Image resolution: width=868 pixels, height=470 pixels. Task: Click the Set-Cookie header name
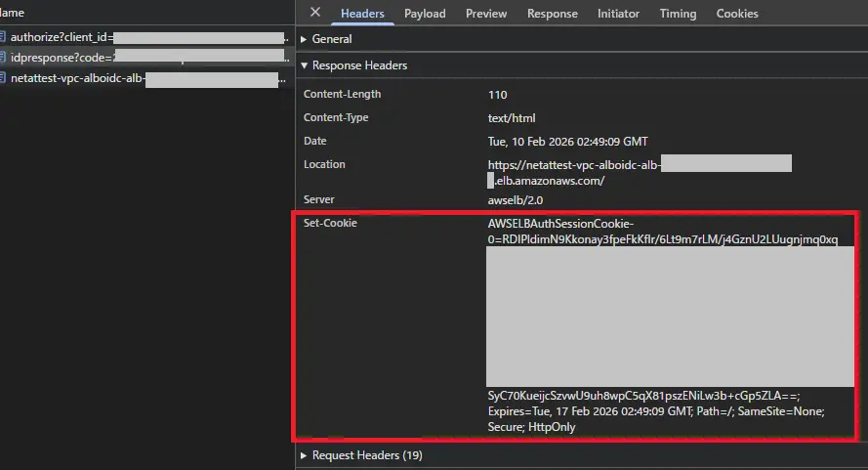coord(330,224)
